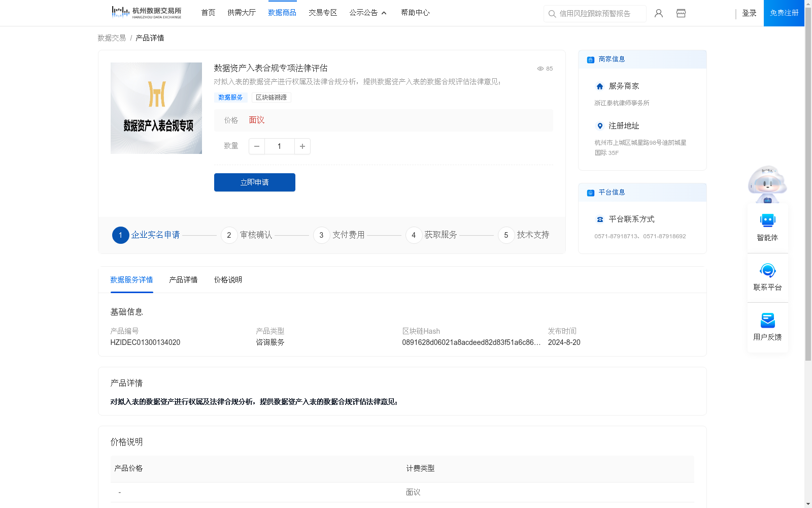Open the 智能体 robot assistant icon

click(767, 220)
